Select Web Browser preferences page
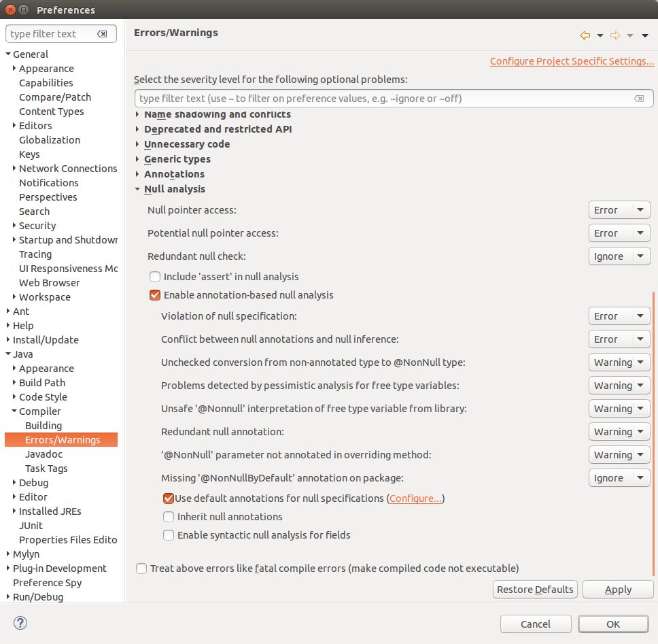This screenshot has width=658, height=644. [50, 283]
